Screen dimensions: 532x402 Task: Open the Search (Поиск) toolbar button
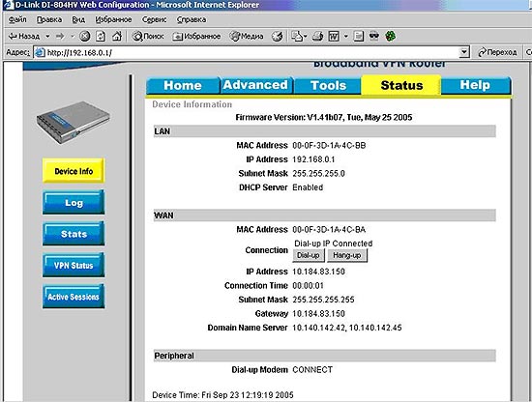[148, 36]
